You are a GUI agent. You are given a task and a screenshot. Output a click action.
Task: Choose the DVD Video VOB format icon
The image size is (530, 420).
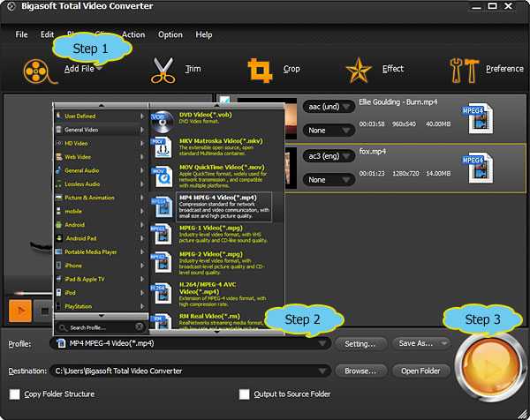click(x=163, y=122)
